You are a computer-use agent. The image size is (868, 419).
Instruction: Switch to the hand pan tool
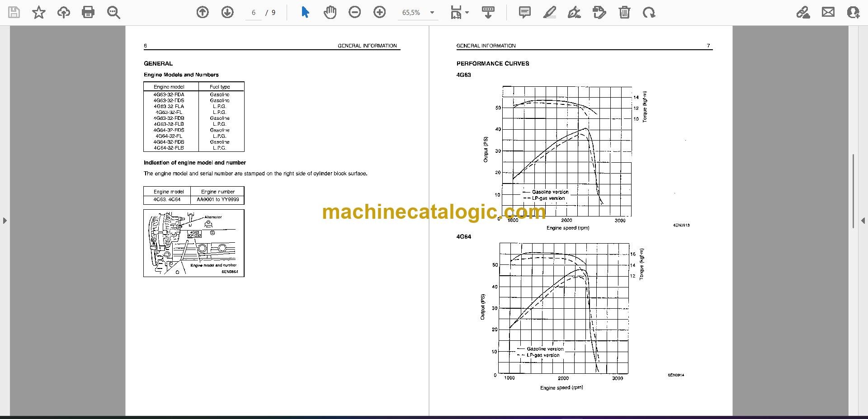330,13
